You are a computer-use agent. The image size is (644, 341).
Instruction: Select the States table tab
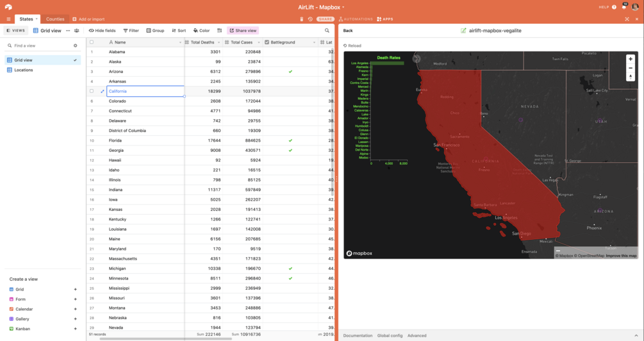(x=26, y=19)
